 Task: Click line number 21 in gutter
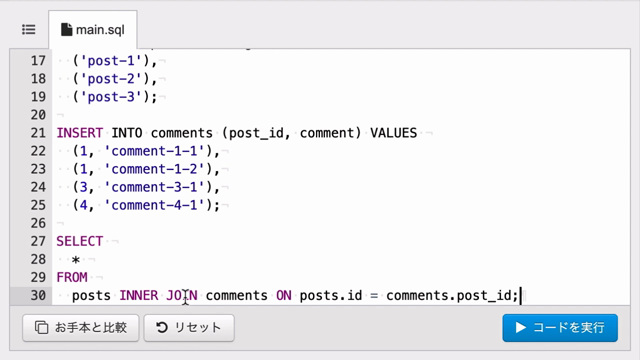point(38,133)
